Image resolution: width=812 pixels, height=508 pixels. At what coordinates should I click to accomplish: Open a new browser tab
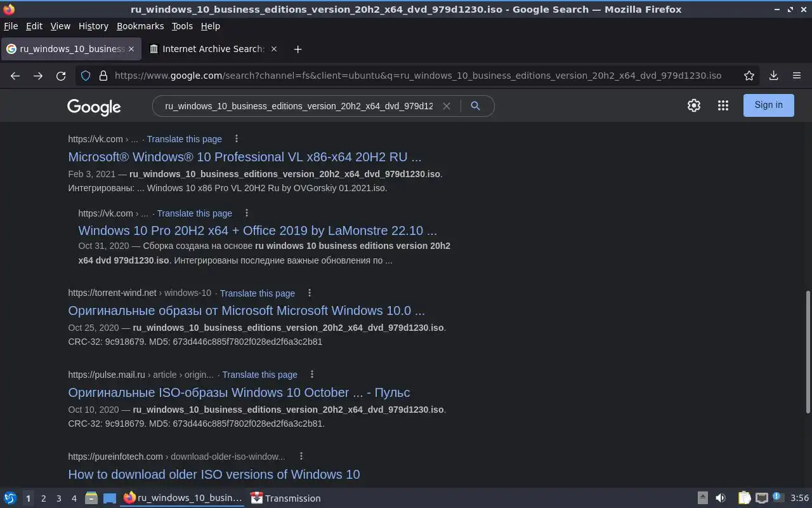coord(298,49)
